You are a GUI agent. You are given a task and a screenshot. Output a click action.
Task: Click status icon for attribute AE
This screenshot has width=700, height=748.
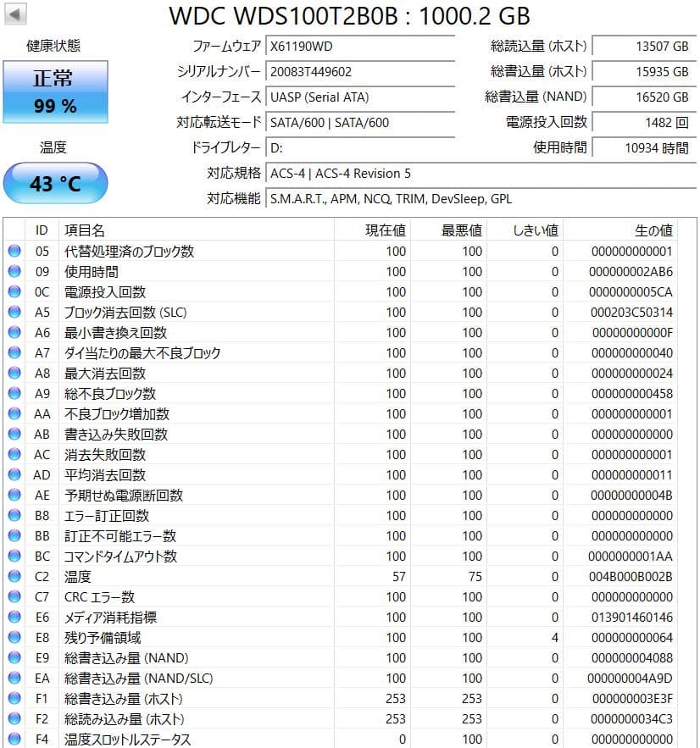pos(14,495)
